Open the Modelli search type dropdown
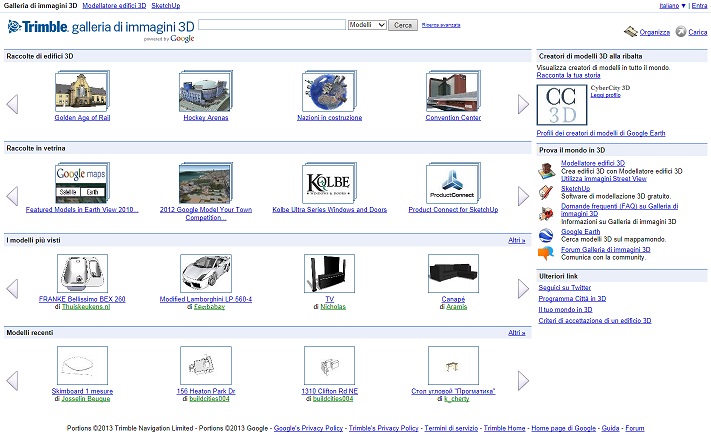Image resolution: width=711 pixels, height=438 pixels. 367,25
